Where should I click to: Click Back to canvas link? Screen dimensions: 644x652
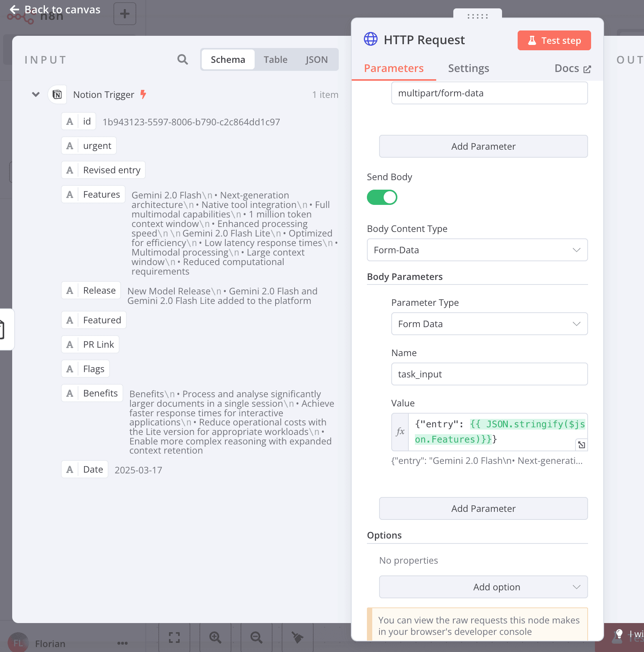pos(55,10)
